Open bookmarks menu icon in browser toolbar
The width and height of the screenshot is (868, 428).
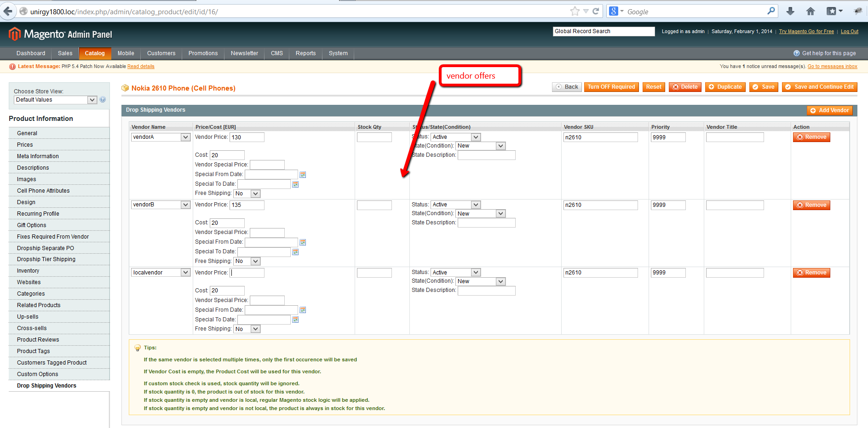tap(834, 11)
